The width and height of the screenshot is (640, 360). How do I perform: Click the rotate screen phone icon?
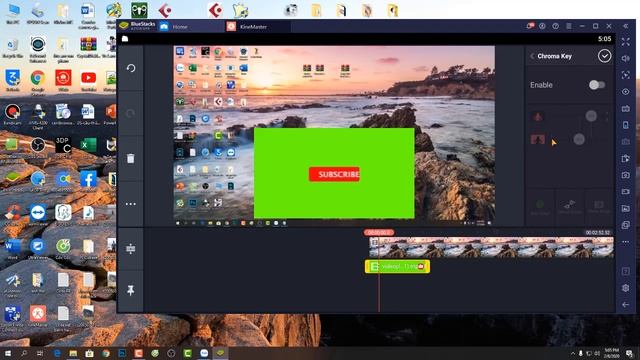pyautogui.click(x=626, y=125)
